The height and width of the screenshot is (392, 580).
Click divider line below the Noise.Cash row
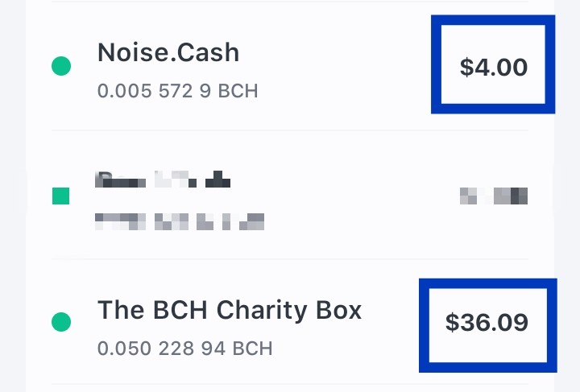(290, 130)
